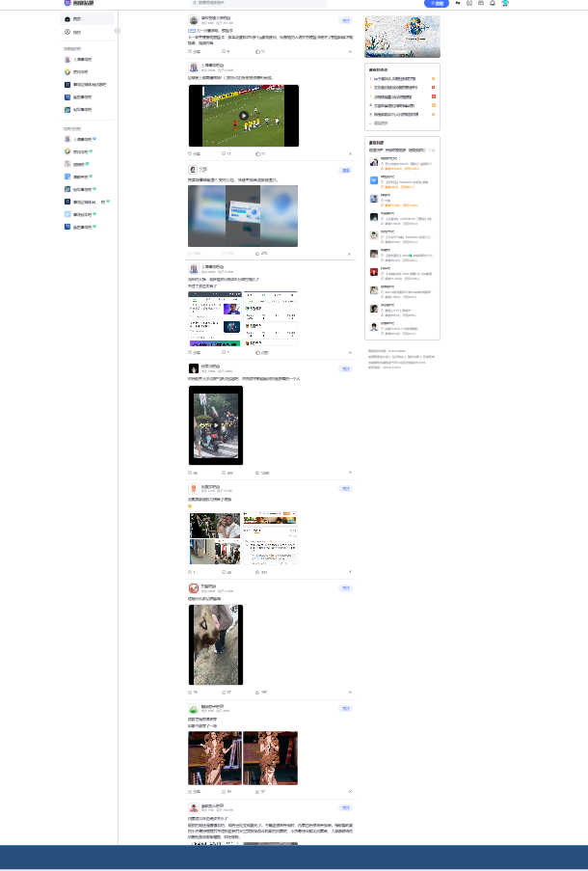Open the left leopard-print dress photo
The image size is (588, 871).
[x=215, y=758]
